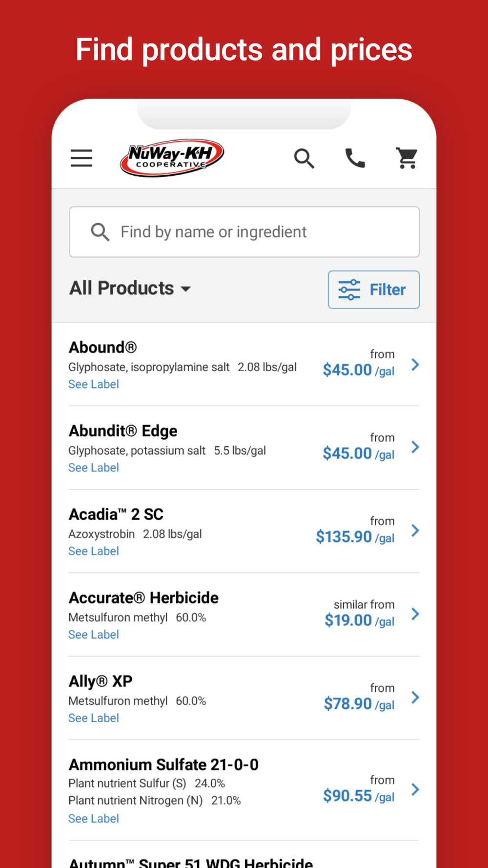This screenshot has height=868, width=488.
Task: Click See Label for Ammonium Sulfate 21-0-0
Action: coord(94,819)
